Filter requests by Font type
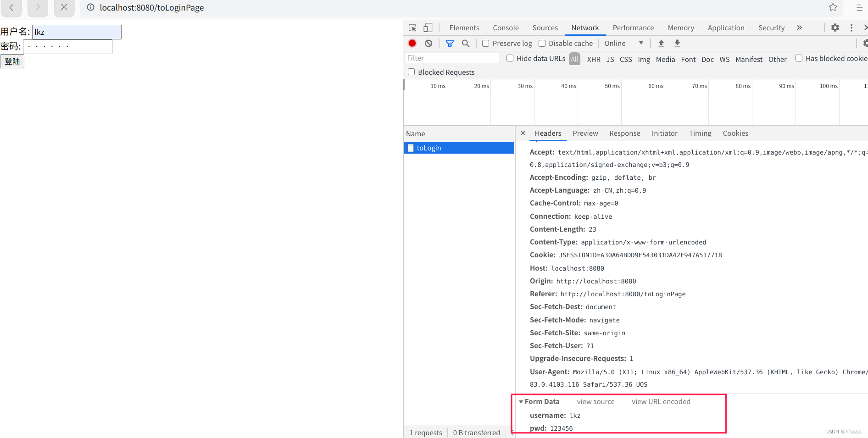The height and width of the screenshot is (438, 868). click(688, 59)
